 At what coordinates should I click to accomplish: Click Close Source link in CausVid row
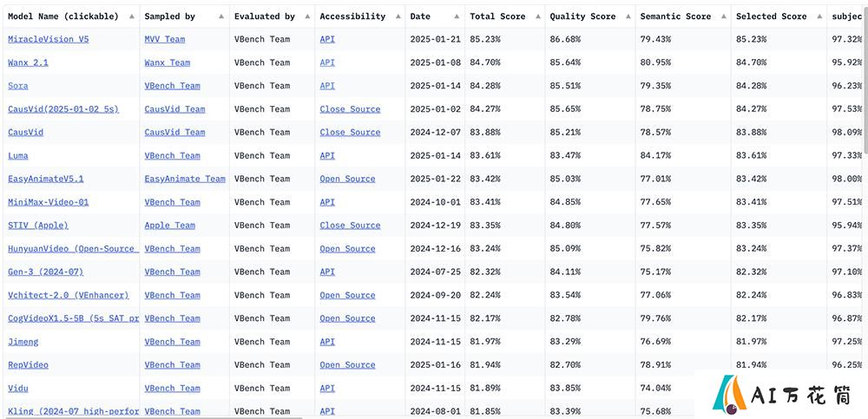pos(350,132)
